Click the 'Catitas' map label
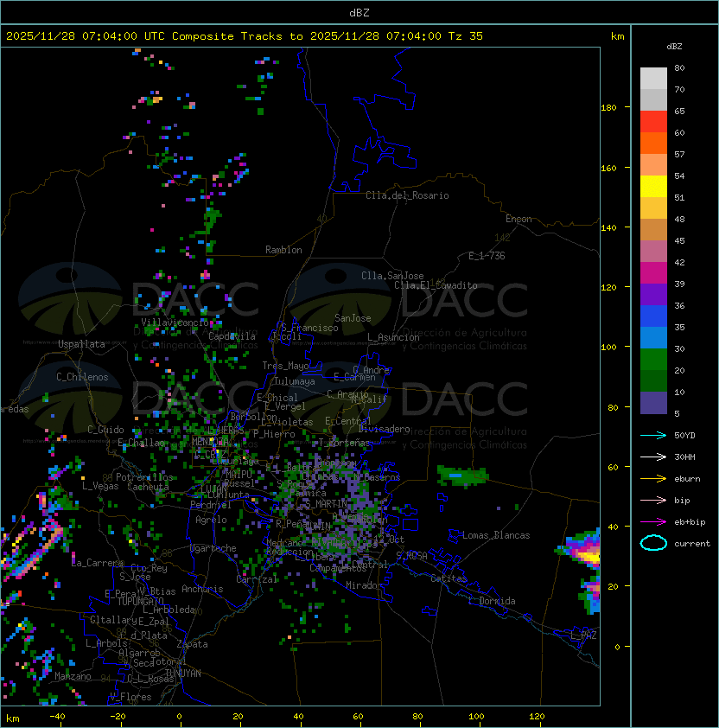 pos(449,578)
